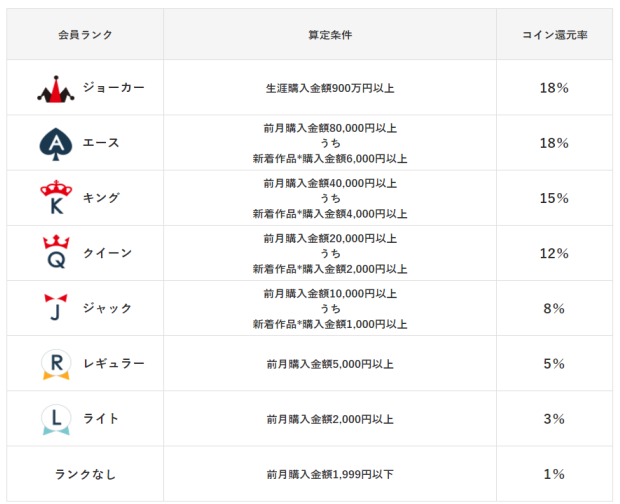Click the ジョーカー rank label

click(114, 87)
